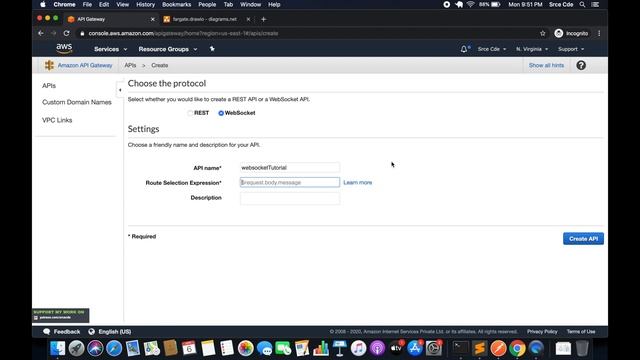640x360 pixels.
Task: Click the AWS logo home icon
Action: coord(64,49)
